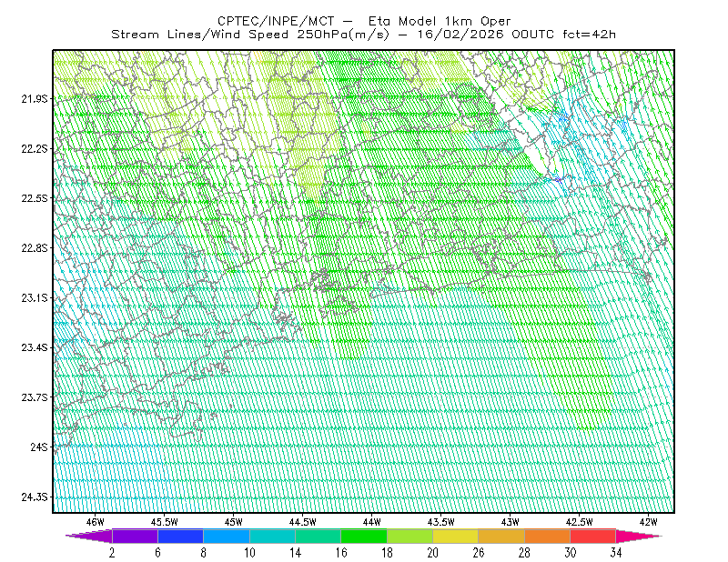The image size is (728, 562).
Task: Click the color bar value label '2'
Action: click(112, 553)
